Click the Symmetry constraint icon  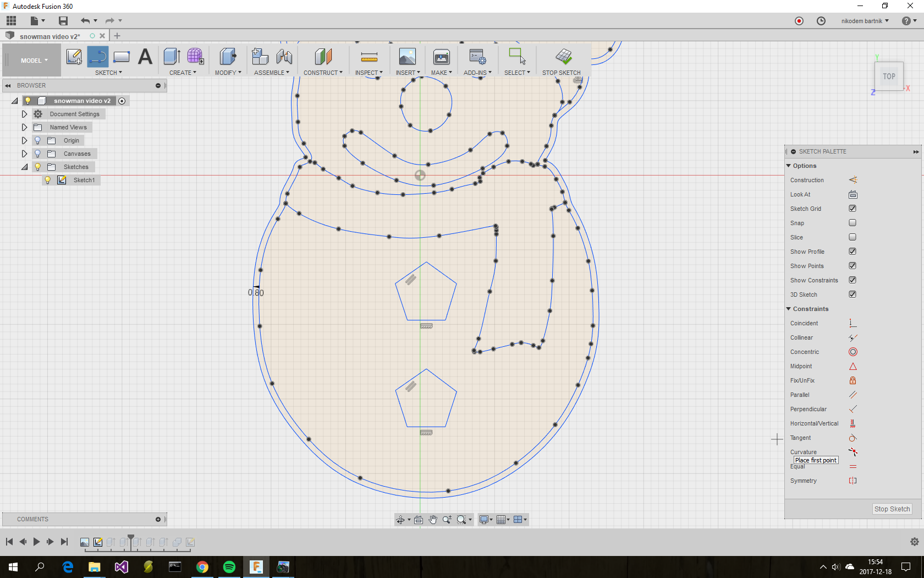pyautogui.click(x=853, y=481)
